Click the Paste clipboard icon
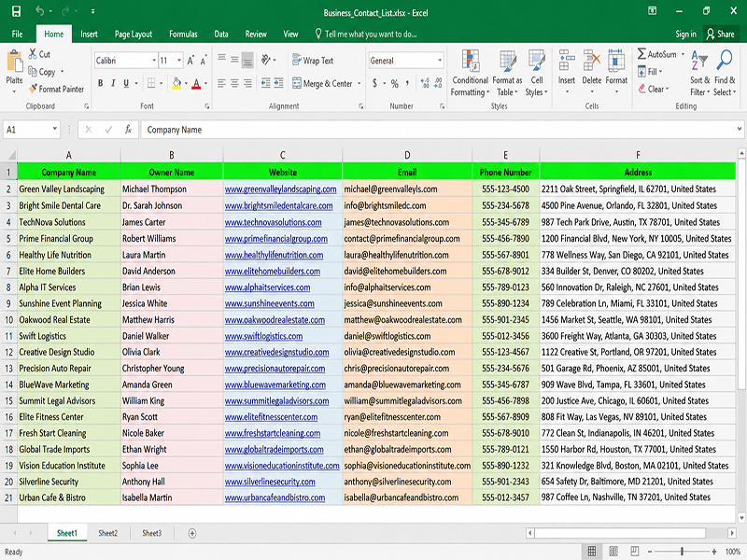Screen dimensions: 747x560 [14, 62]
